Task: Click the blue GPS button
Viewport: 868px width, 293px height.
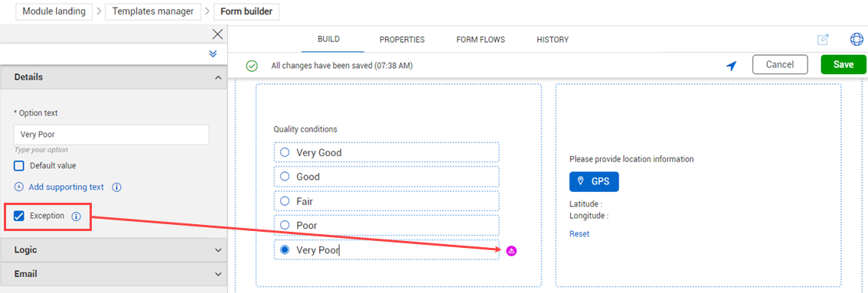Action: pyautogui.click(x=594, y=181)
